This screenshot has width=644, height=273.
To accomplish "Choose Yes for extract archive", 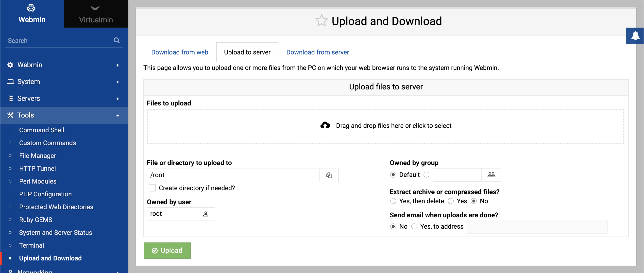I will (451, 201).
